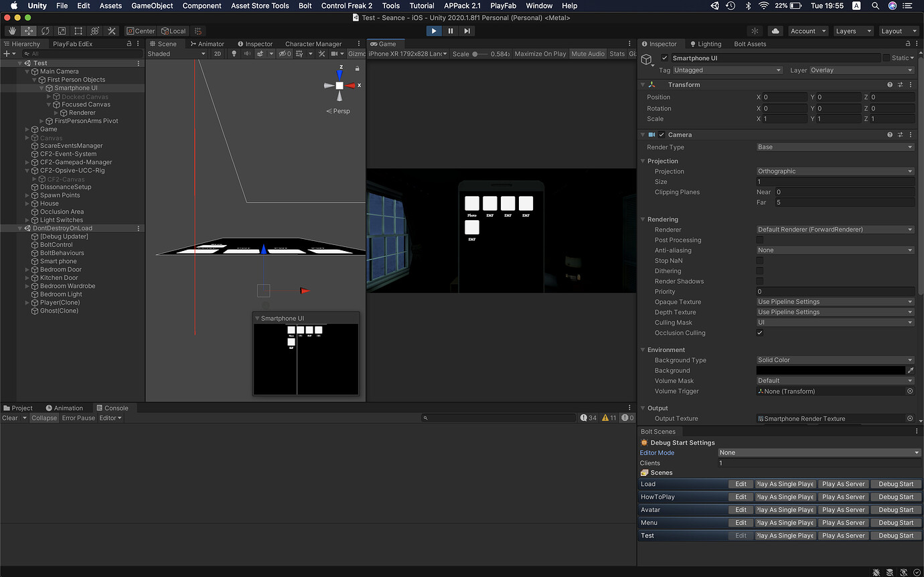Viewport: 924px width, 577px height.
Task: Open the Editor Mode dropdown in Debug Start Settings
Action: pos(818,452)
